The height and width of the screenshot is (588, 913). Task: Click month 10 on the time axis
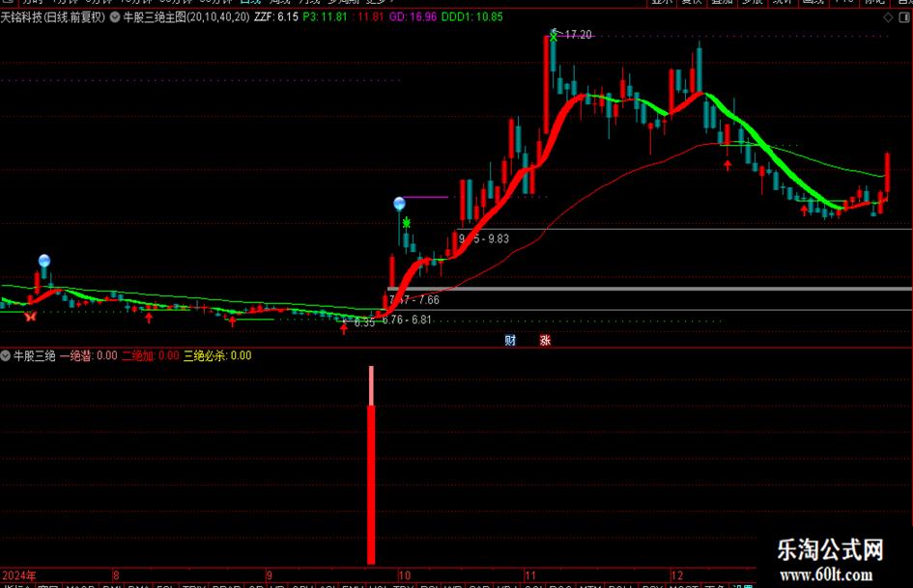(x=404, y=575)
